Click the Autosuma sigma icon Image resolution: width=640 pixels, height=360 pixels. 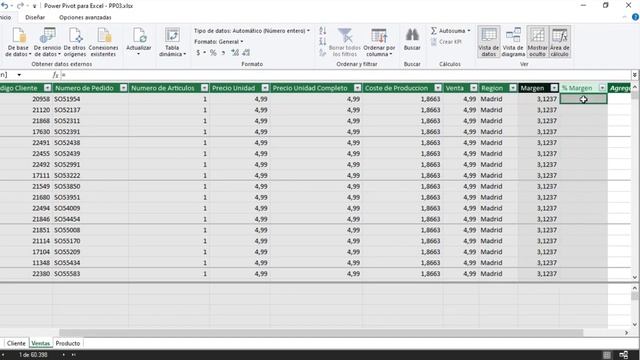point(433,31)
